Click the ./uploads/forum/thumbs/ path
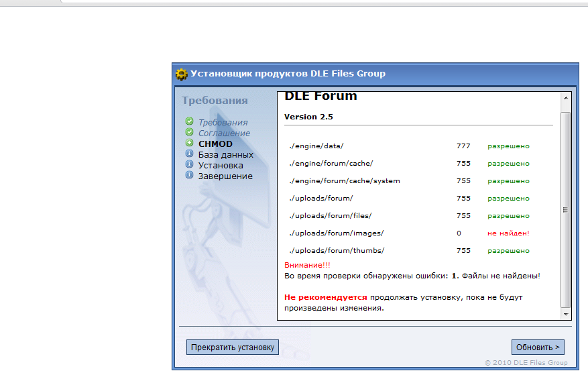This screenshot has height=377, width=588. click(337, 251)
